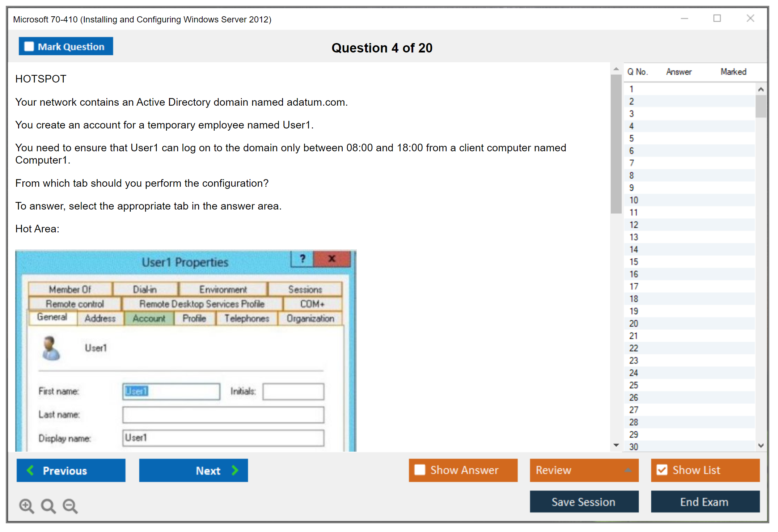778x532 pixels.
Task: Uncheck the Show List checkbox
Action: pos(662,470)
